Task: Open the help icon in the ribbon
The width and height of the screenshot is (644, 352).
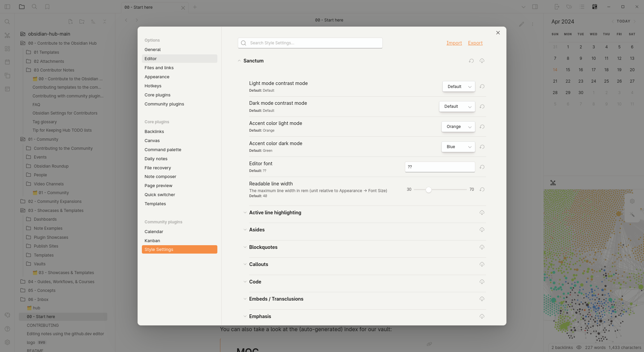Action: 7,329
